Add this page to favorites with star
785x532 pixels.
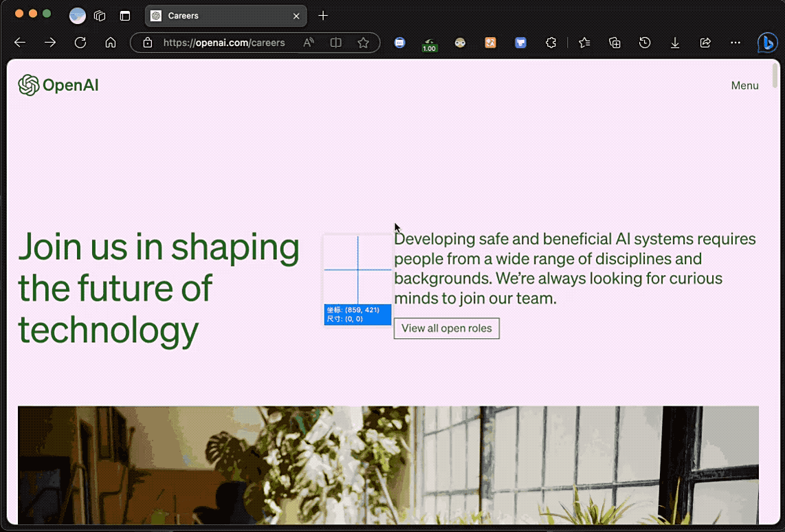point(364,43)
